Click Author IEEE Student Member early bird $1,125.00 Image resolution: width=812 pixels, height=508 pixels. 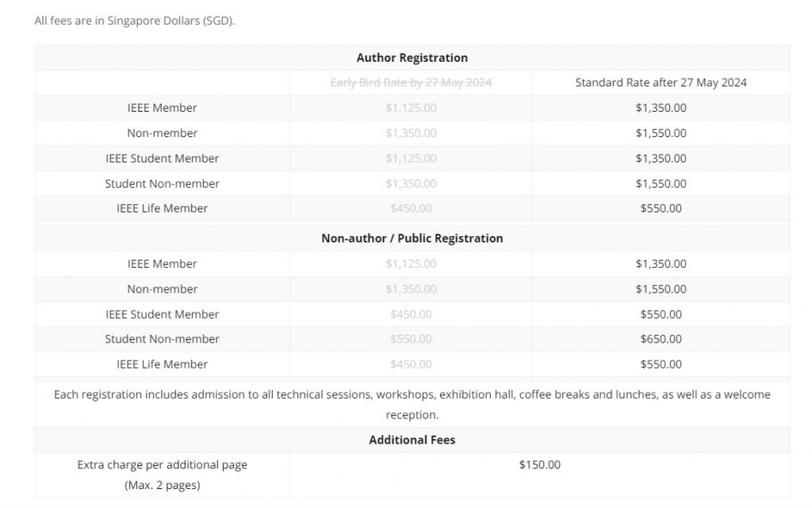click(x=411, y=159)
